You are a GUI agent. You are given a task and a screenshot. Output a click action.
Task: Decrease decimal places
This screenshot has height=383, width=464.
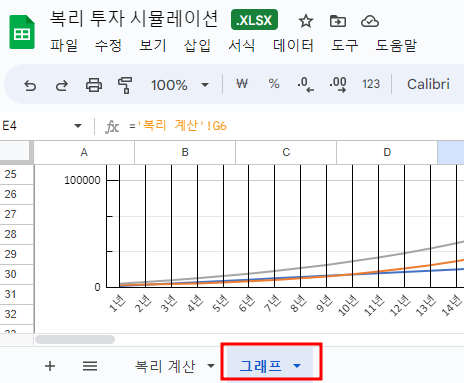point(306,84)
